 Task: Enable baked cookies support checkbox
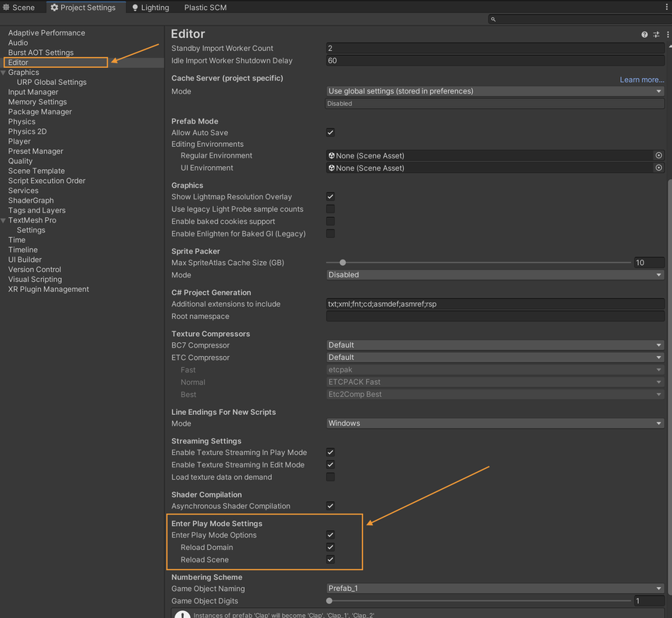click(x=331, y=222)
